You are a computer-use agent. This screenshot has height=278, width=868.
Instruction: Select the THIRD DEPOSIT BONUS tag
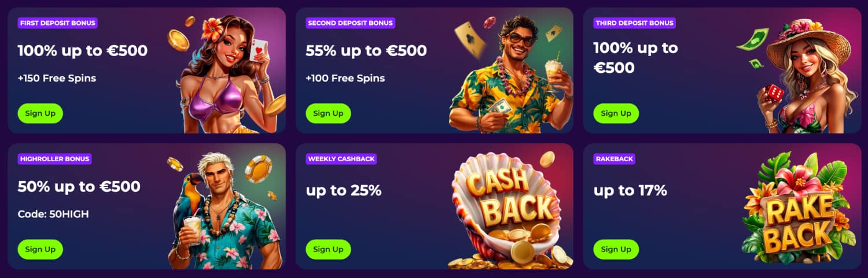point(634,23)
